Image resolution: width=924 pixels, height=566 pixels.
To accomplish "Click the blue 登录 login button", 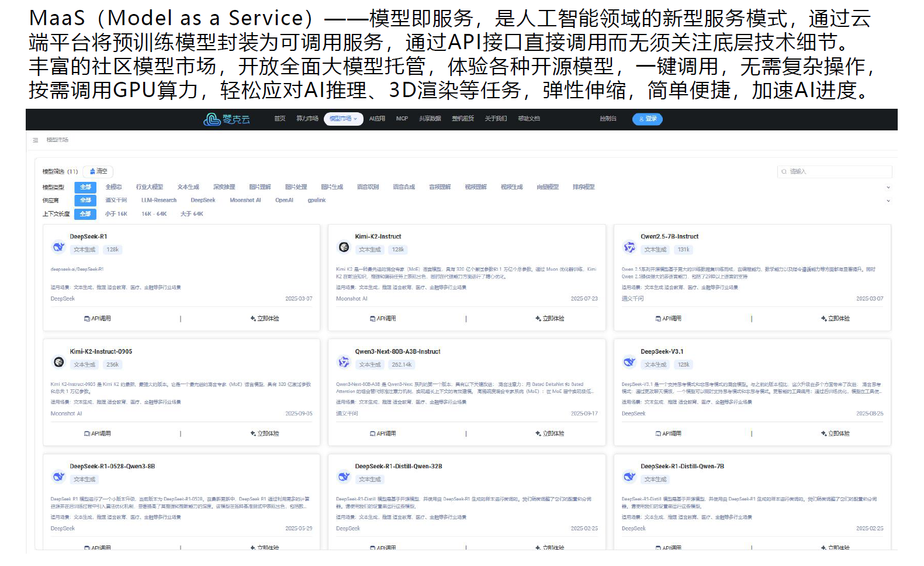I will pos(648,119).
